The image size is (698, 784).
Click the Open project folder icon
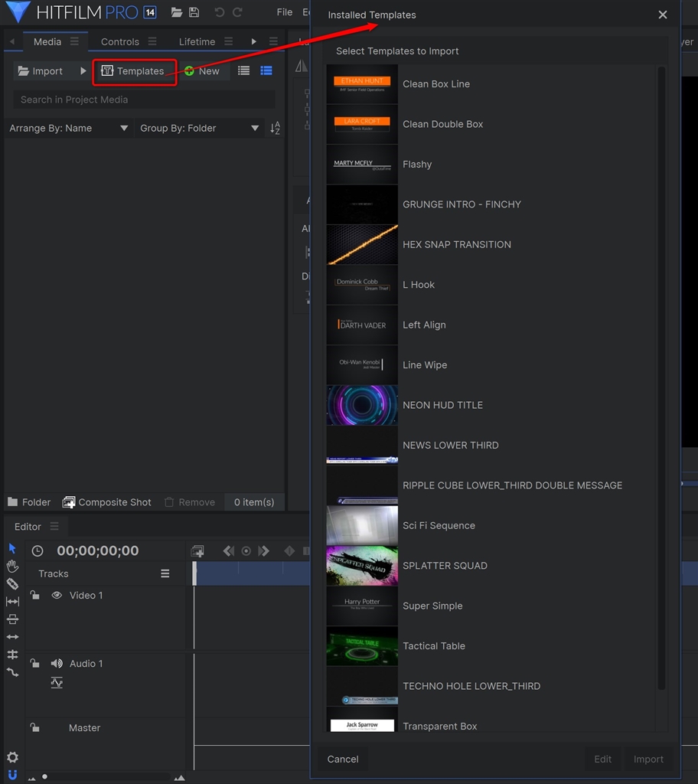(x=177, y=12)
